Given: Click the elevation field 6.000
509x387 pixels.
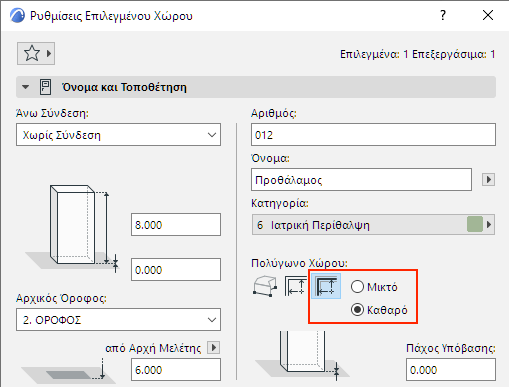Looking at the screenshot, I should coord(176,369).
